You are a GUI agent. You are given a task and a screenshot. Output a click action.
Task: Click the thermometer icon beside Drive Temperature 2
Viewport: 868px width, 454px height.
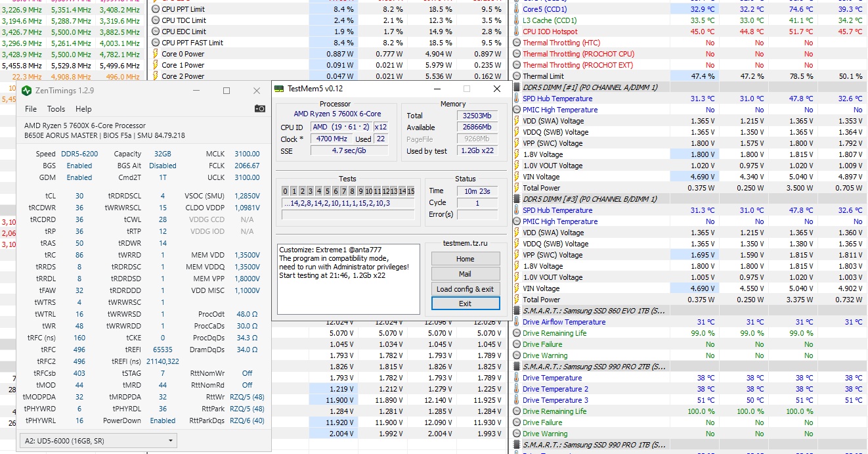click(517, 389)
